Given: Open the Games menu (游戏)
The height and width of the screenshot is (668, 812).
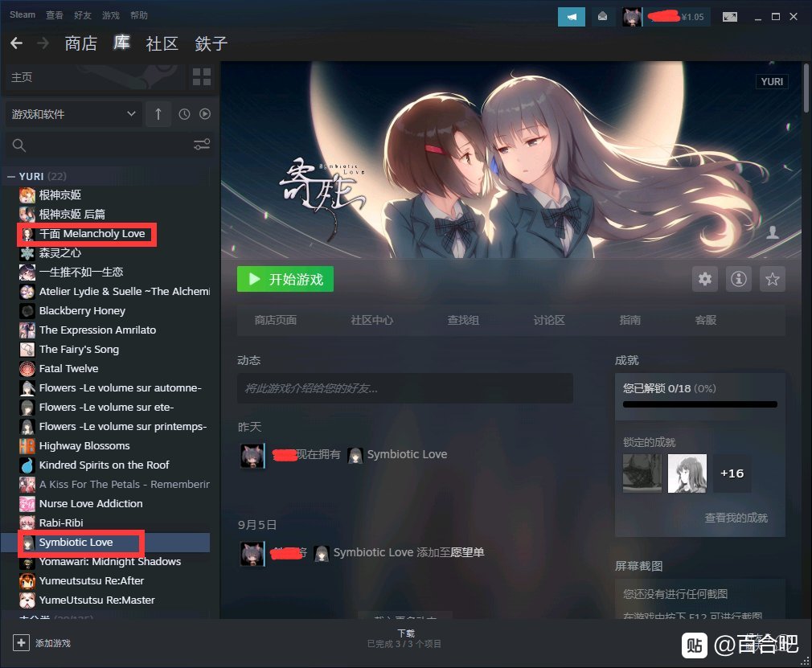Looking at the screenshot, I should point(110,15).
